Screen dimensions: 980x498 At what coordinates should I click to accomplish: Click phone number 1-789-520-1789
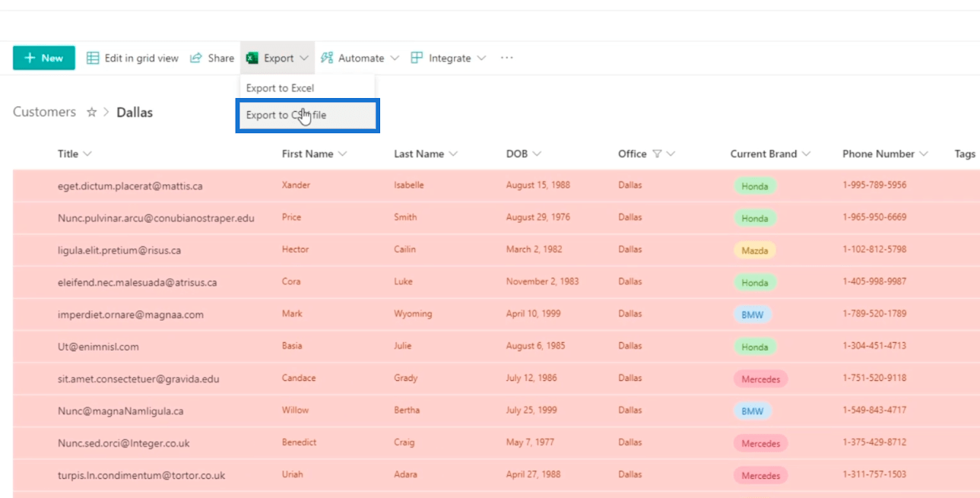tap(874, 313)
